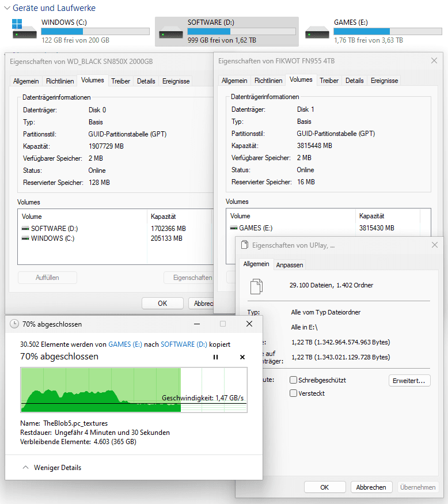The image size is (448, 504).
Task: Confirm WD_BLACK properties with OK
Action: point(162,303)
